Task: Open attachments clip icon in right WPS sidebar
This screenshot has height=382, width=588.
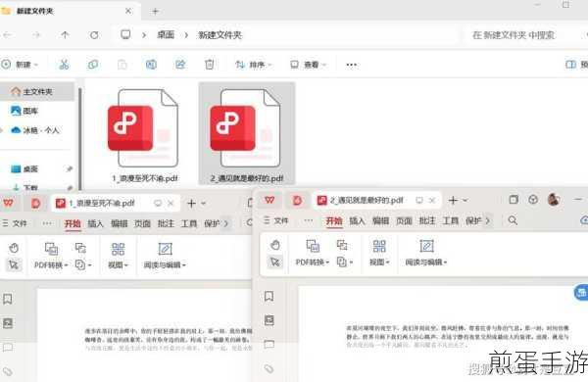Action: 269,368
